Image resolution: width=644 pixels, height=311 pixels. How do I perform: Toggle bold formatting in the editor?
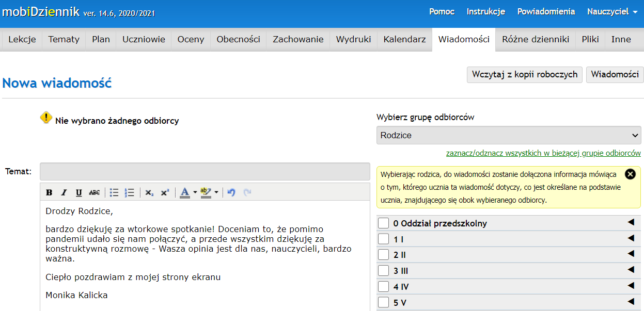click(x=49, y=192)
